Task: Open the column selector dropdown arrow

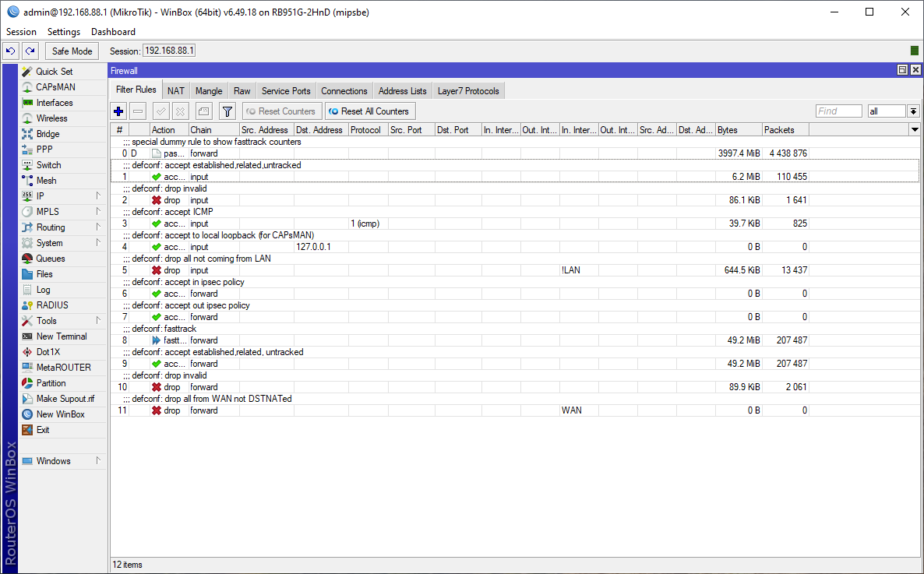Action: 915,129
